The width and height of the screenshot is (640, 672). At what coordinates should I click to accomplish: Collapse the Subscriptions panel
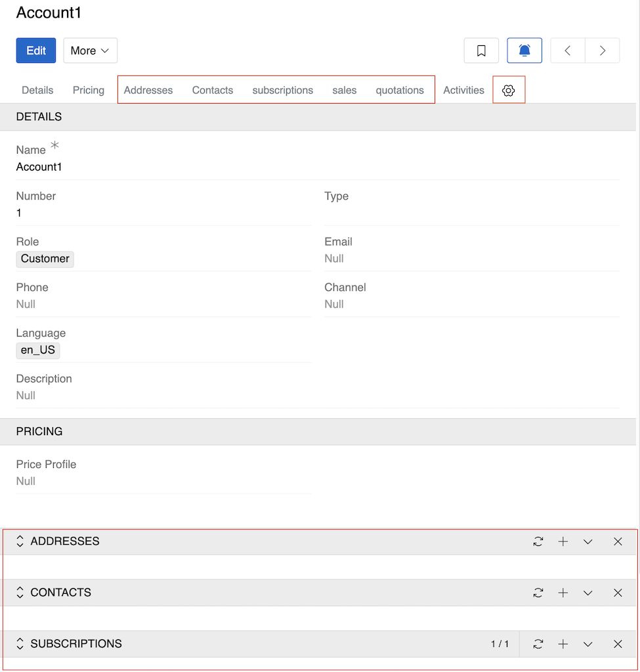[x=587, y=644]
